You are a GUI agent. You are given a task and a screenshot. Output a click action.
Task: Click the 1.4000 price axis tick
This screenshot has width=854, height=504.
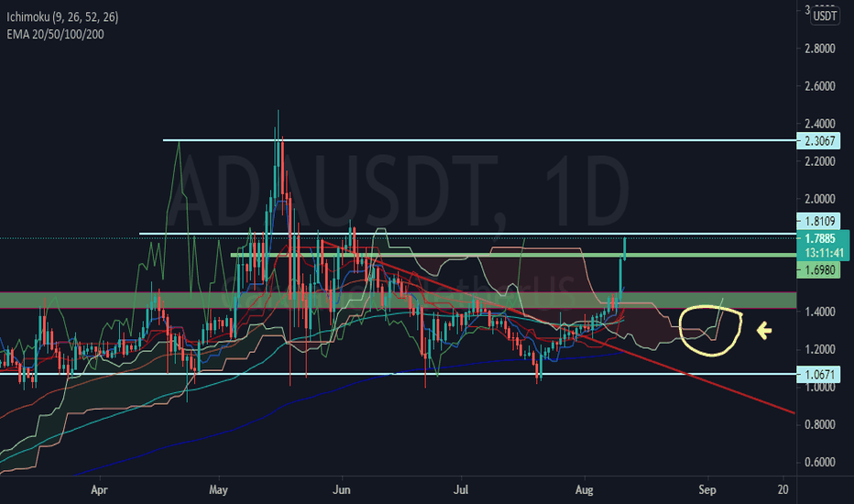coord(820,312)
